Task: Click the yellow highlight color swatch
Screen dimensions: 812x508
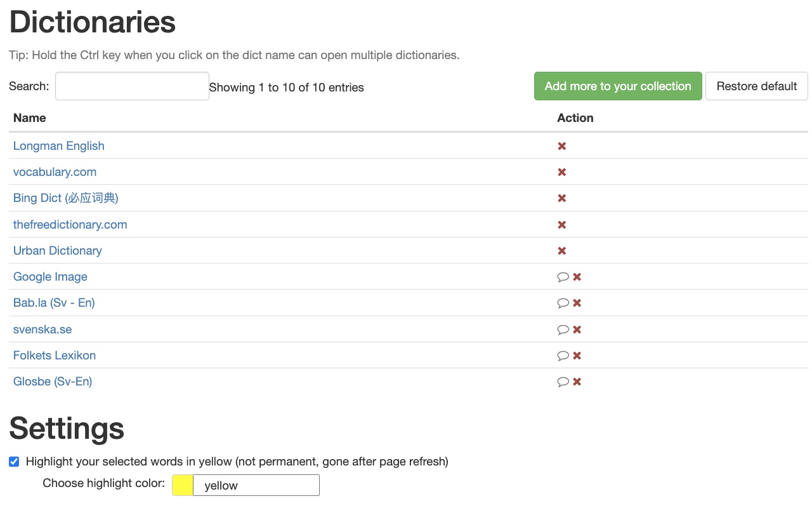Action: [x=183, y=486]
